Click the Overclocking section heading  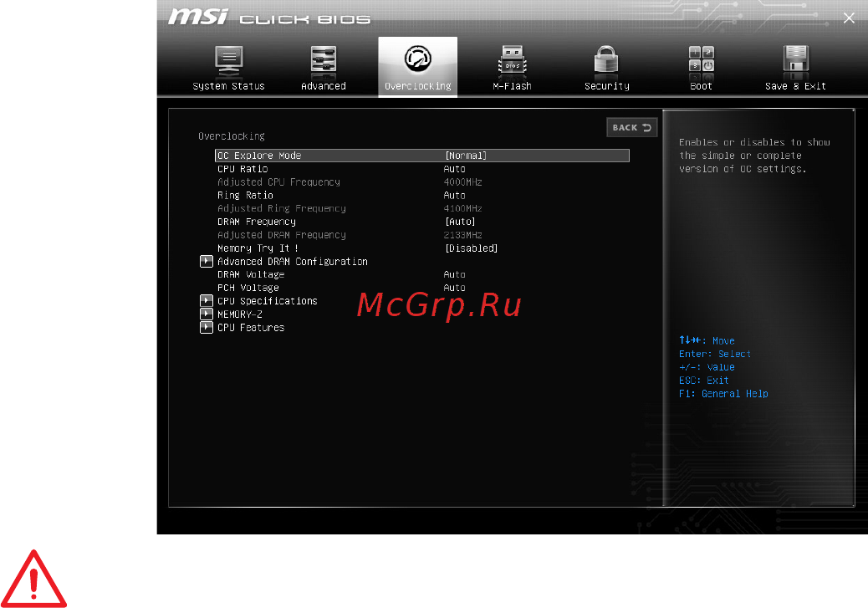232,136
